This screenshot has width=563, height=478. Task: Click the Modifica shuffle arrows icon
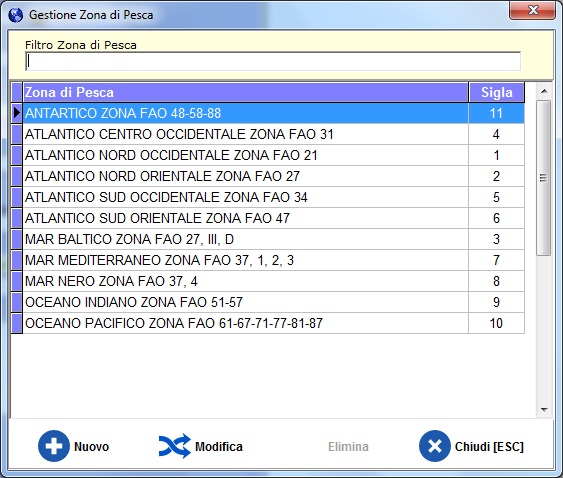pyautogui.click(x=175, y=446)
